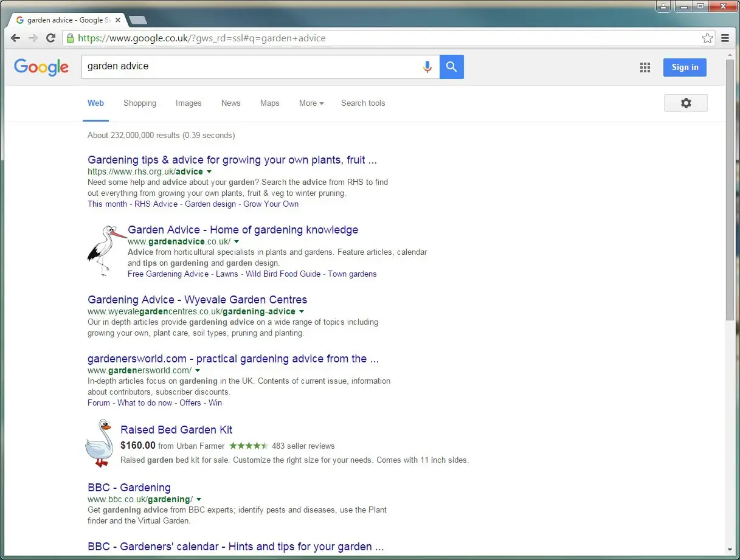Click the vertical page scrollbar thumb
Image resolution: width=740 pixels, height=560 pixels.
[x=730, y=188]
